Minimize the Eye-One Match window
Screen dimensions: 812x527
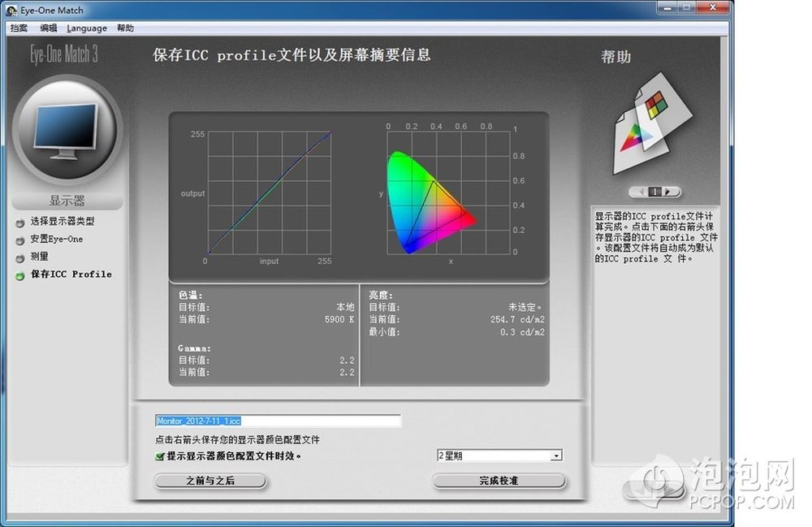(x=667, y=8)
